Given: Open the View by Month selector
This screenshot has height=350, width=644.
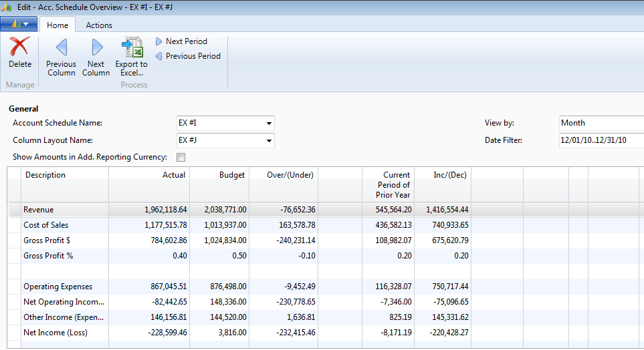Looking at the screenshot, I should [601, 123].
